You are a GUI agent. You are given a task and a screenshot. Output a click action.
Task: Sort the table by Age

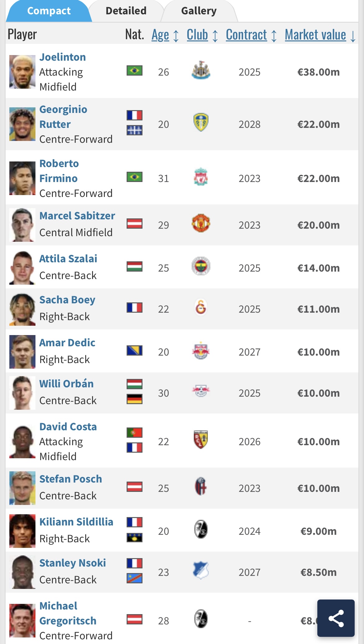tap(165, 35)
